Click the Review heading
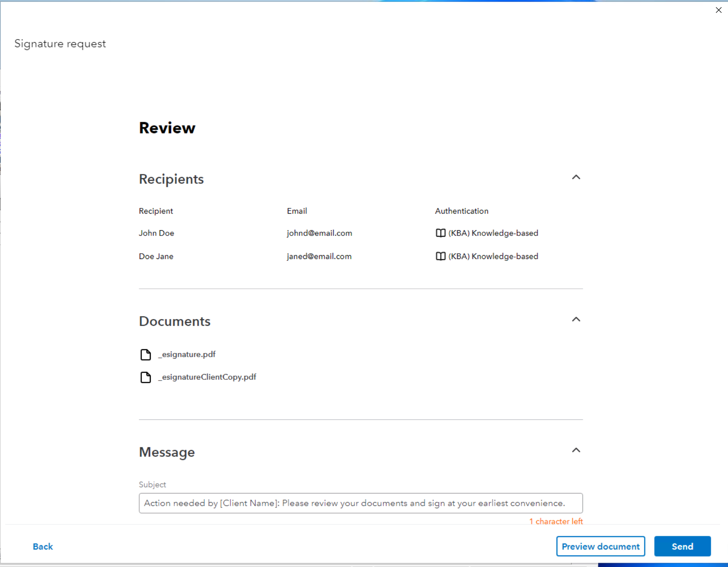Image resolution: width=728 pixels, height=567 pixels. click(x=167, y=128)
